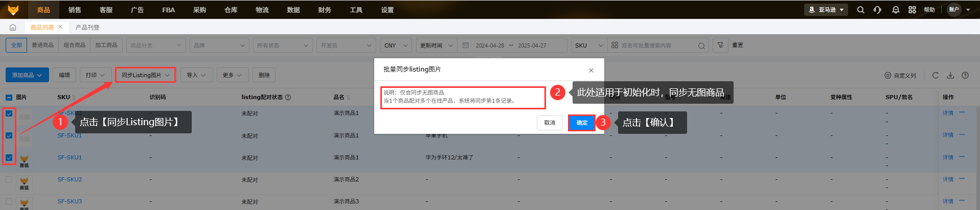Open more actions for the first row
This screenshot has height=210, width=980.
tap(962, 112)
